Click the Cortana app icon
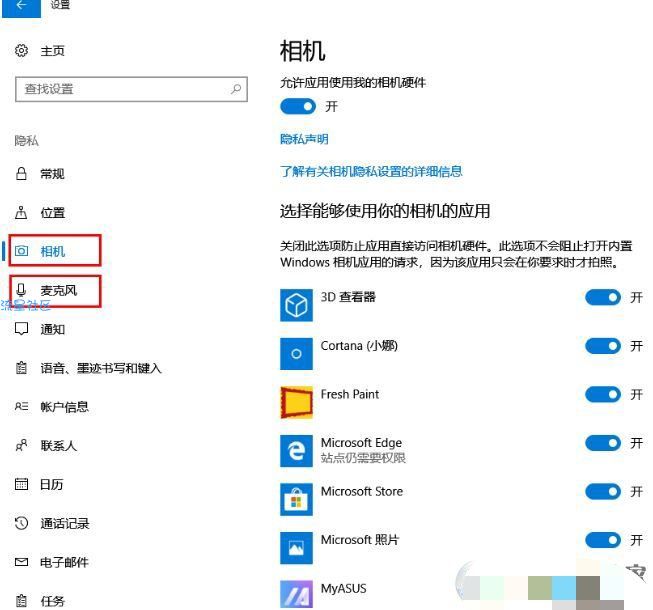 pos(296,354)
